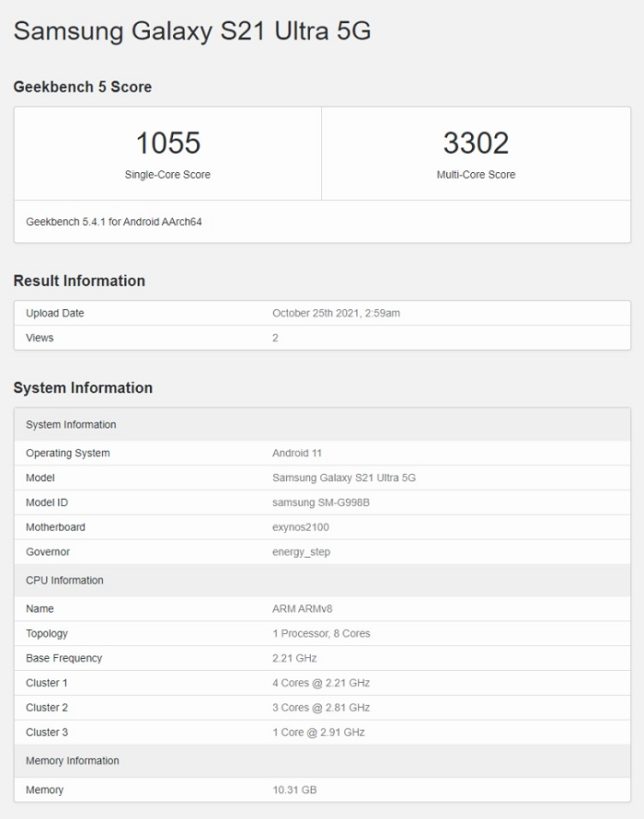Select the 10.31 GB memory value
This screenshot has height=819, width=644.
(x=294, y=790)
